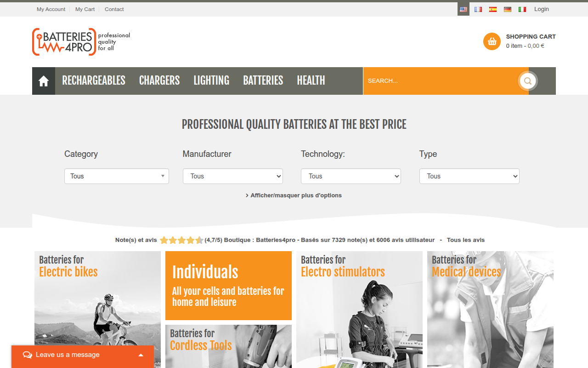Open the My Cart link
Image resolution: width=588 pixels, height=368 pixels.
[85, 9]
